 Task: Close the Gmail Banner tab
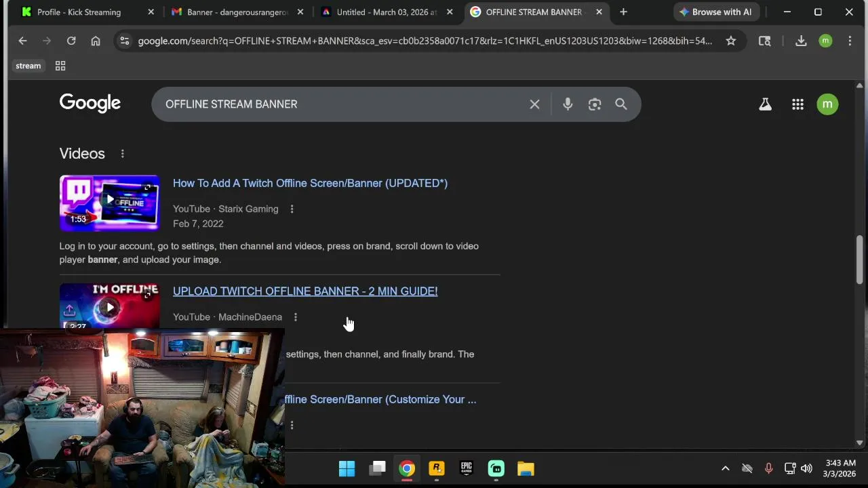pyautogui.click(x=300, y=12)
